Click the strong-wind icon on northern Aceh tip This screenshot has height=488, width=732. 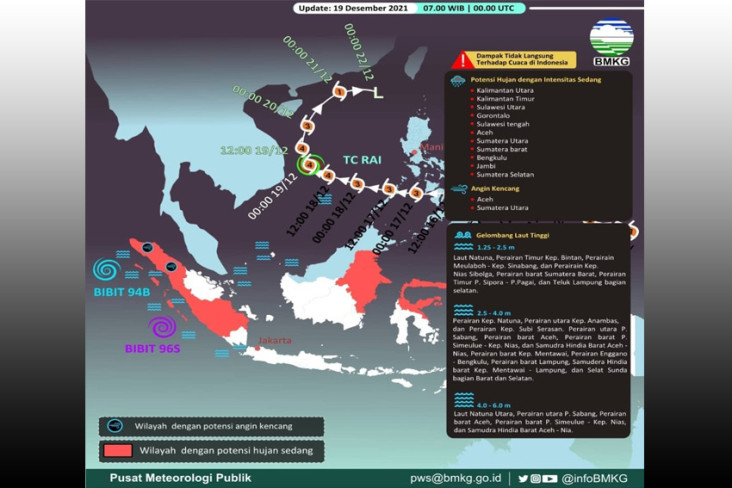(148, 248)
